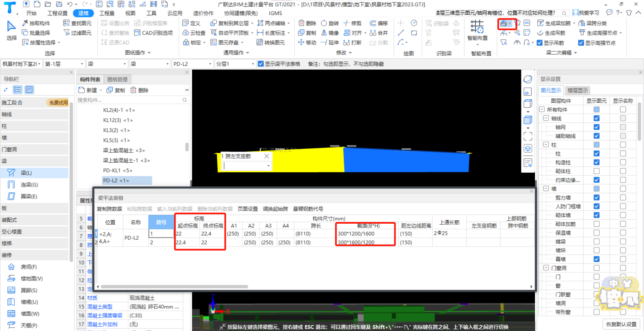This screenshot has height=331, width=644.
Task: Switch to the 楼层显示 tab
Action: point(578,90)
